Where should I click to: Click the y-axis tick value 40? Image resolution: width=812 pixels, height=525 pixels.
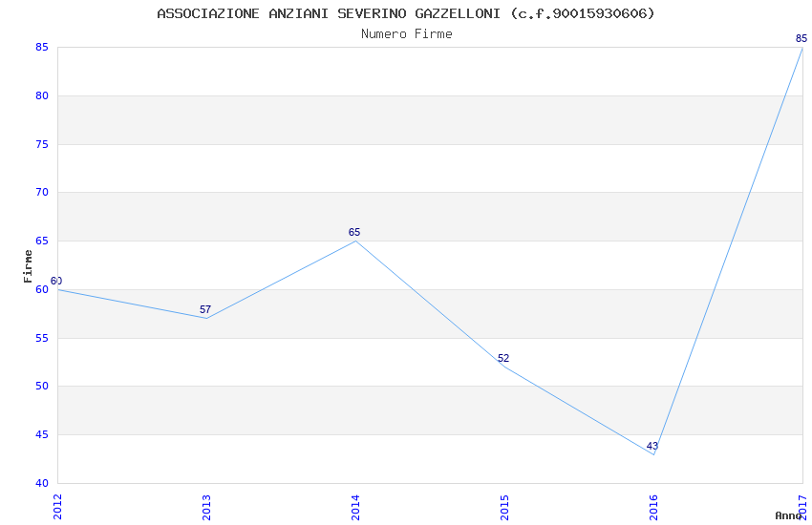tap(42, 484)
